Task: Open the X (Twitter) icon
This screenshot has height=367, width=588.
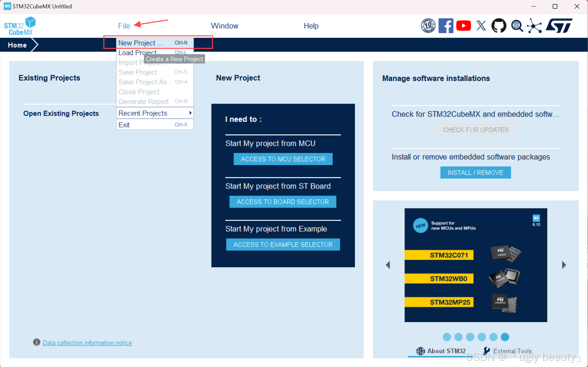Action: 481,26
